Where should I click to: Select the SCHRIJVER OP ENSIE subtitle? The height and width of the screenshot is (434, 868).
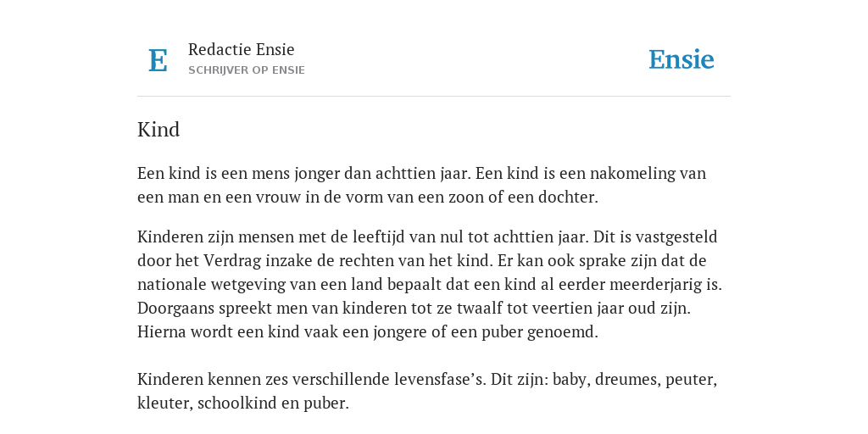click(247, 70)
